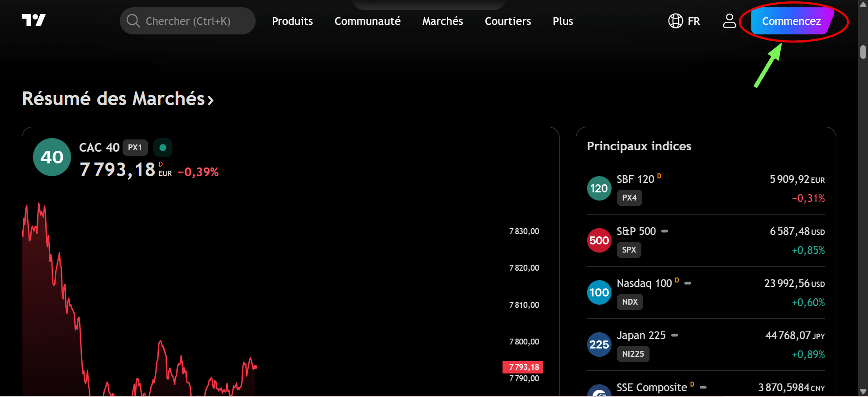Viewport: 868px width, 397px height.
Task: Click the green market status indicator
Action: 163,148
